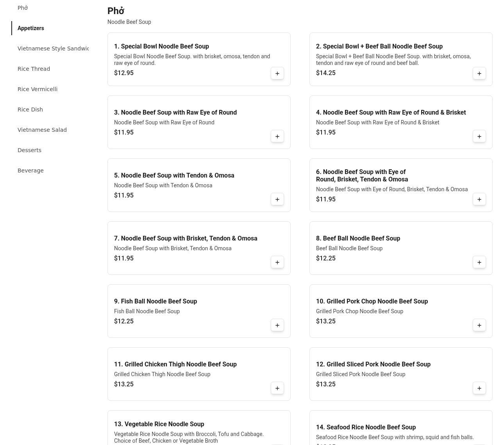Open Beverage category link
504x445 pixels.
click(30, 170)
